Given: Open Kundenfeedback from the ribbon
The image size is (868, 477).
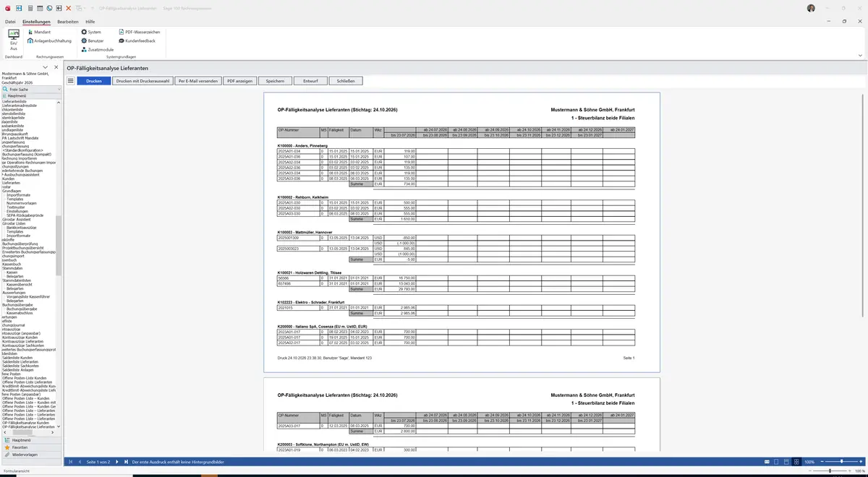Looking at the screenshot, I should [137, 40].
